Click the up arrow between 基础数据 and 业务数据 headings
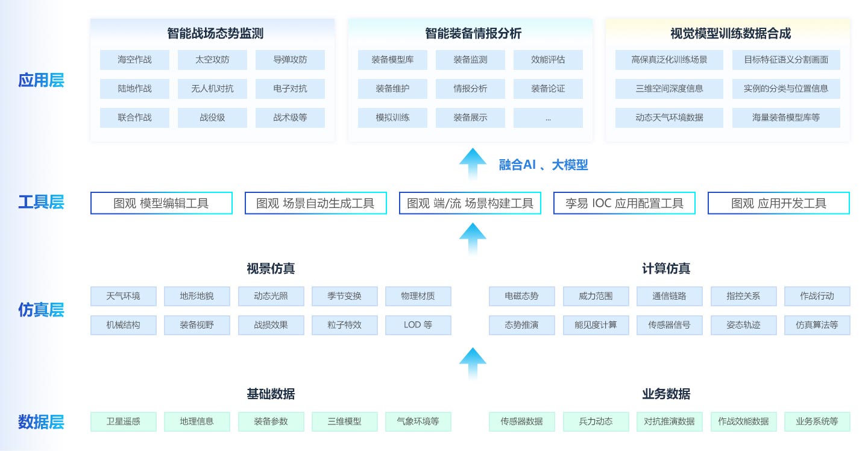Viewport: 868px width, 451px height. 473,362
